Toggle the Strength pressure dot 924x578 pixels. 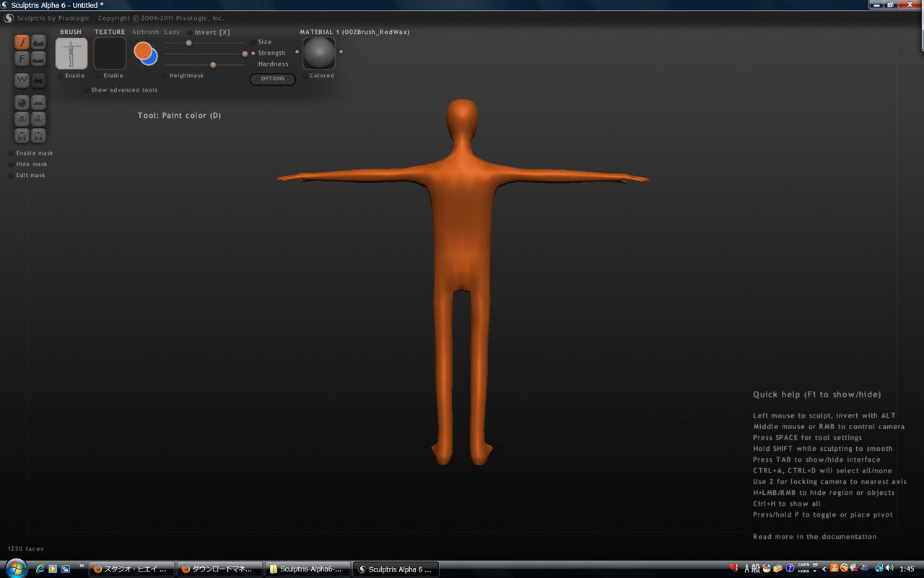[253, 53]
